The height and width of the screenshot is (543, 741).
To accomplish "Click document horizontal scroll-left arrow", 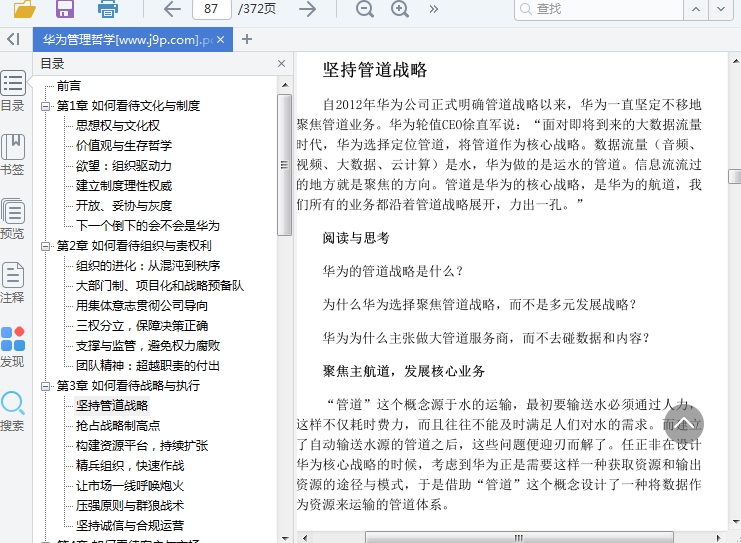I will [x=305, y=538].
